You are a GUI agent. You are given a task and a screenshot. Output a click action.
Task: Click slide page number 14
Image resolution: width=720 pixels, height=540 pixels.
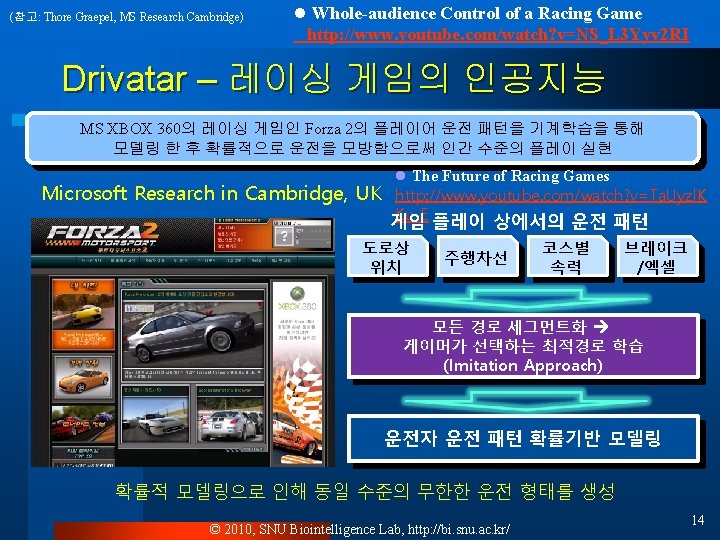(x=698, y=520)
